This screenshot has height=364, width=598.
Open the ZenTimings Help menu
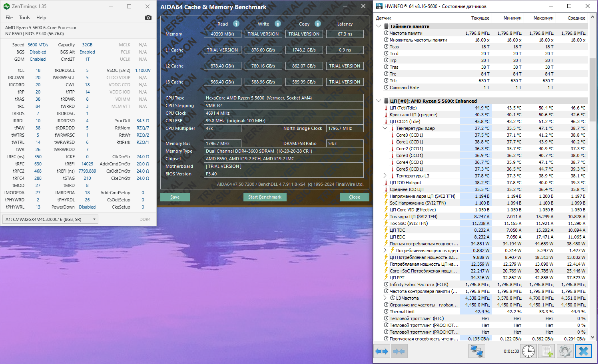pyautogui.click(x=41, y=18)
